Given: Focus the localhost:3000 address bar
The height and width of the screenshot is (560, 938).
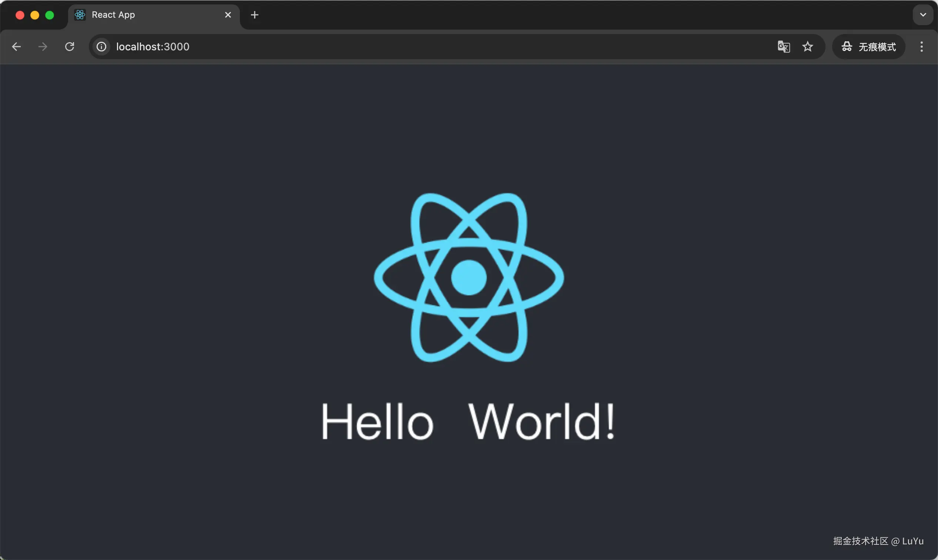Looking at the screenshot, I should (415, 46).
